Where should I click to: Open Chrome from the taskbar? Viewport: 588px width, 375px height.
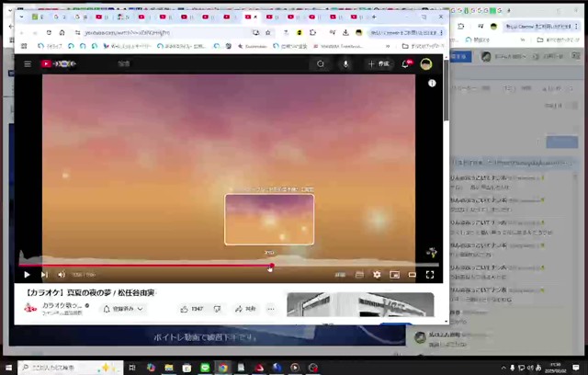[223, 368]
